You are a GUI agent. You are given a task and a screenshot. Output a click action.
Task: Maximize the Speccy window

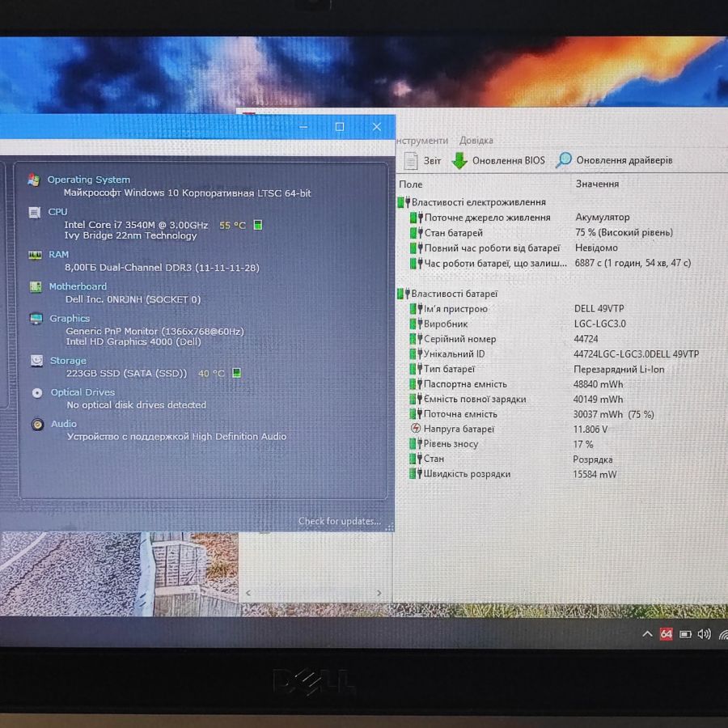(340, 127)
